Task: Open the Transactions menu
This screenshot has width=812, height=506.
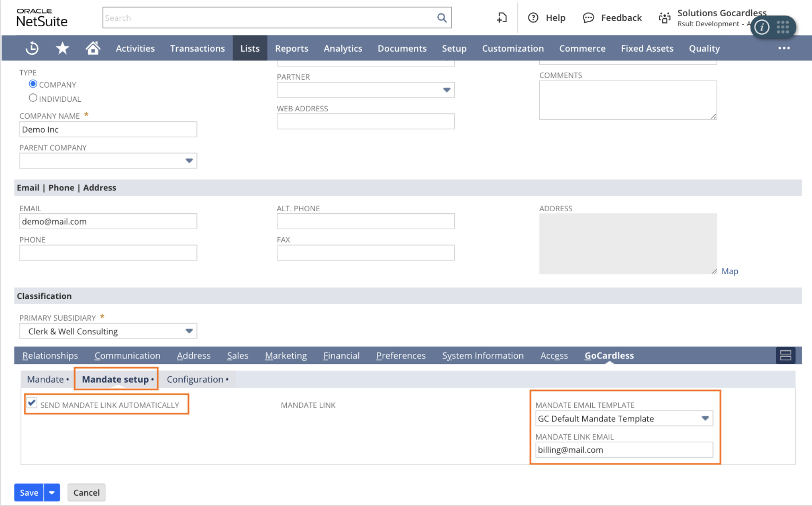Action: 198,48
